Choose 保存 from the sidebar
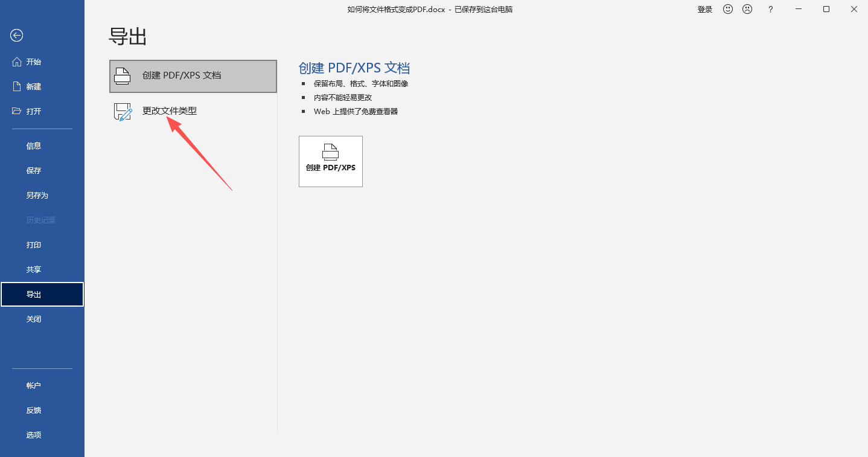Viewport: 868px width, 457px height. [42, 170]
